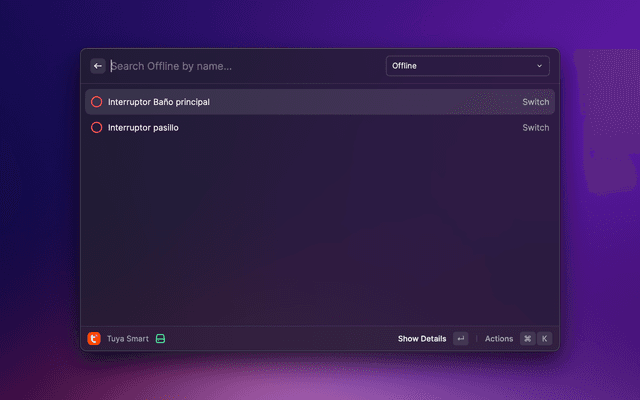The width and height of the screenshot is (640, 400).
Task: Click the green device icon beside Tuya Smart
Action: [160, 339]
